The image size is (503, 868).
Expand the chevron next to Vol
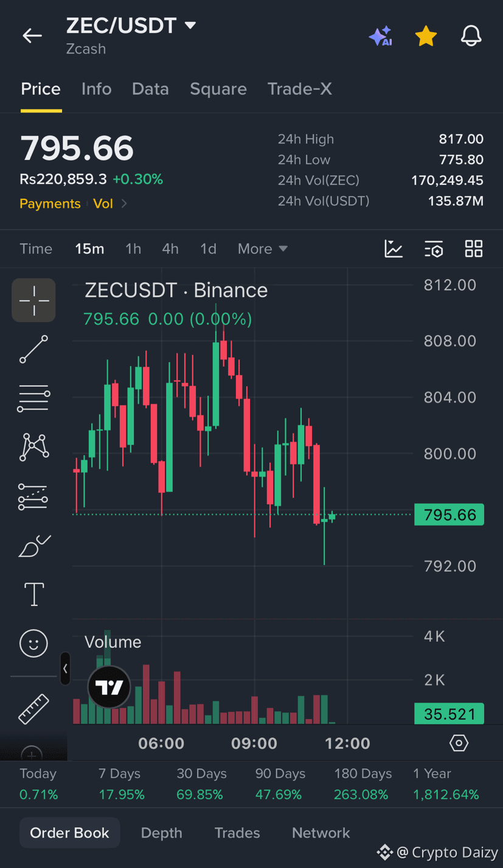coord(124,204)
